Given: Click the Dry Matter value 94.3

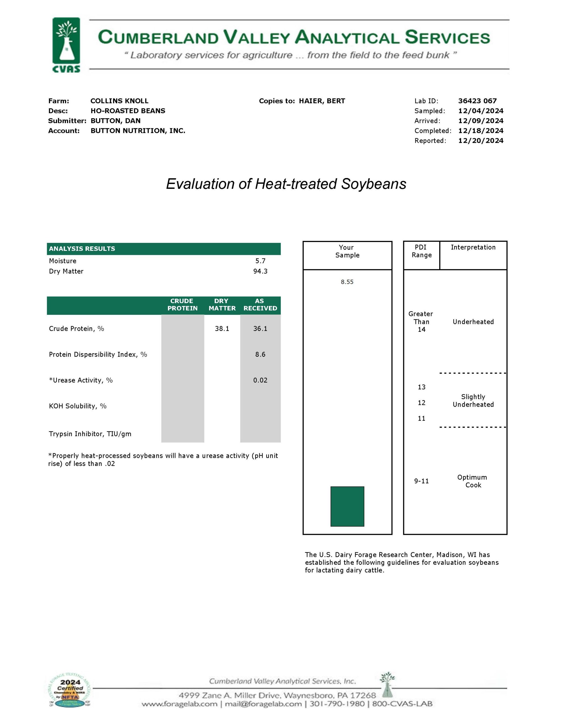Looking at the screenshot, I should [260, 271].
